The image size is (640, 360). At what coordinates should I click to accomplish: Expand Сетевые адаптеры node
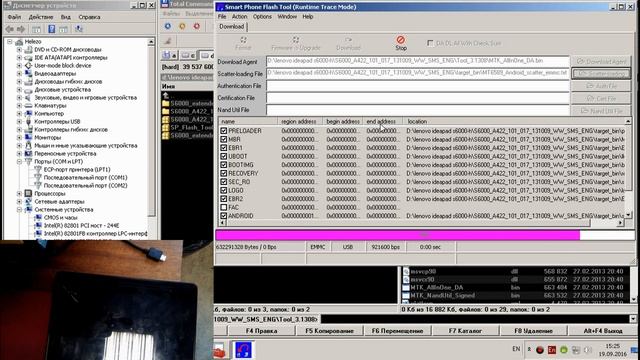pos(19,202)
